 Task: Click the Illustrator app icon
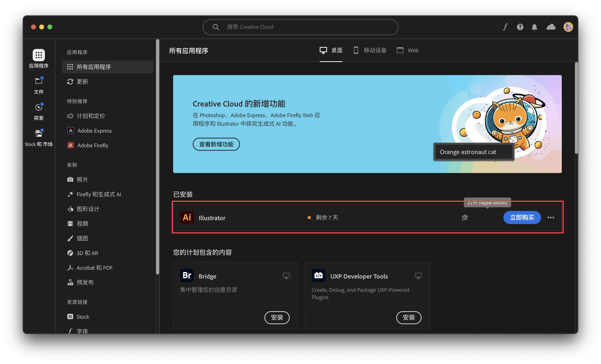pyautogui.click(x=187, y=217)
